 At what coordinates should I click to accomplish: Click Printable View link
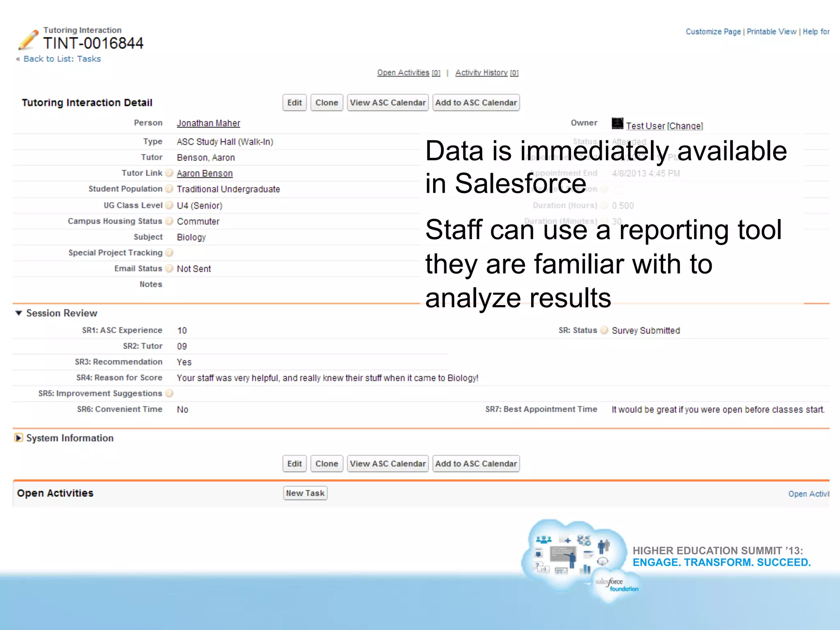tap(772, 32)
